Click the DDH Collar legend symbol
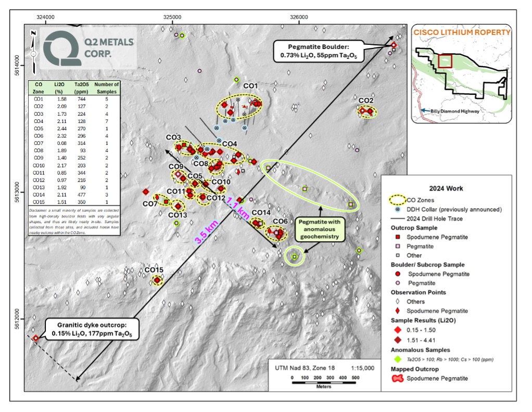Viewport: 532px width, 412px height. pyautogui.click(x=398, y=209)
